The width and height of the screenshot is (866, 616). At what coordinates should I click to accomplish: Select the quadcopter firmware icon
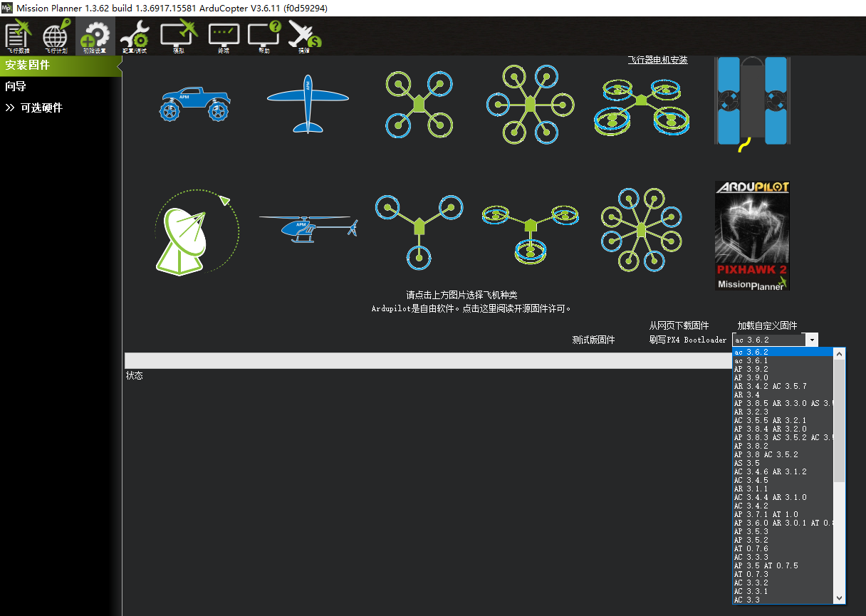(418, 103)
